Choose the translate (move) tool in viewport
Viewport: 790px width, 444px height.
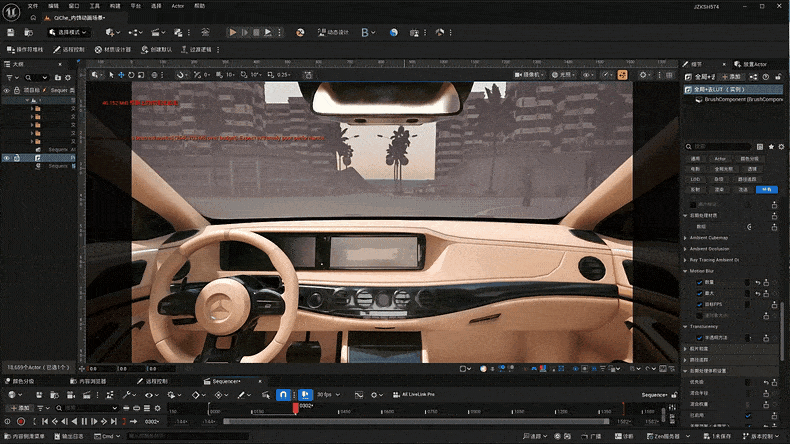tap(121, 75)
